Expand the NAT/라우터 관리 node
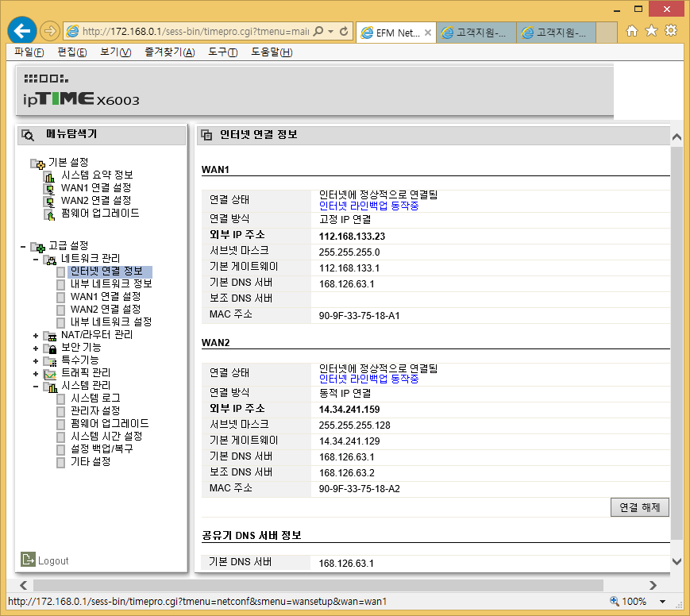690x616 pixels. click(36, 336)
